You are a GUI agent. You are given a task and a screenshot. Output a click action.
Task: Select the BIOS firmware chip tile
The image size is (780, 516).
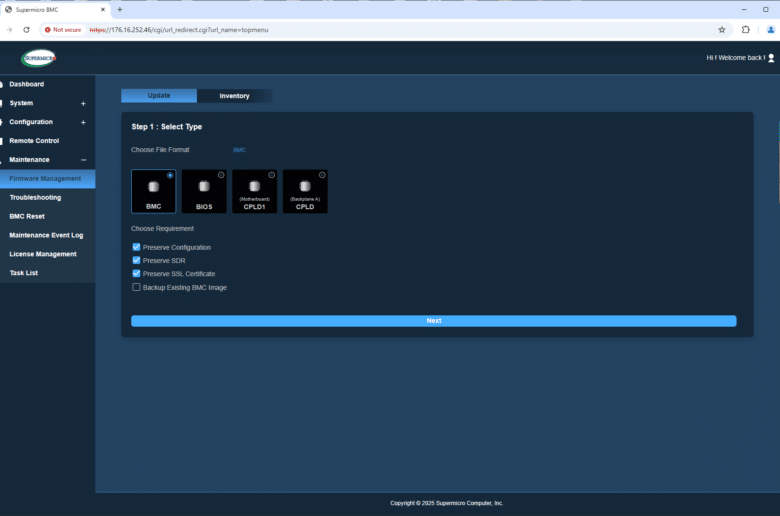click(x=204, y=192)
